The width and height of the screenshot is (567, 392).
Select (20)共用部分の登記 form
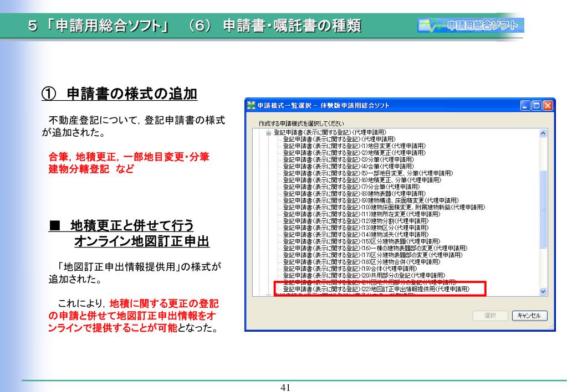(x=364, y=276)
